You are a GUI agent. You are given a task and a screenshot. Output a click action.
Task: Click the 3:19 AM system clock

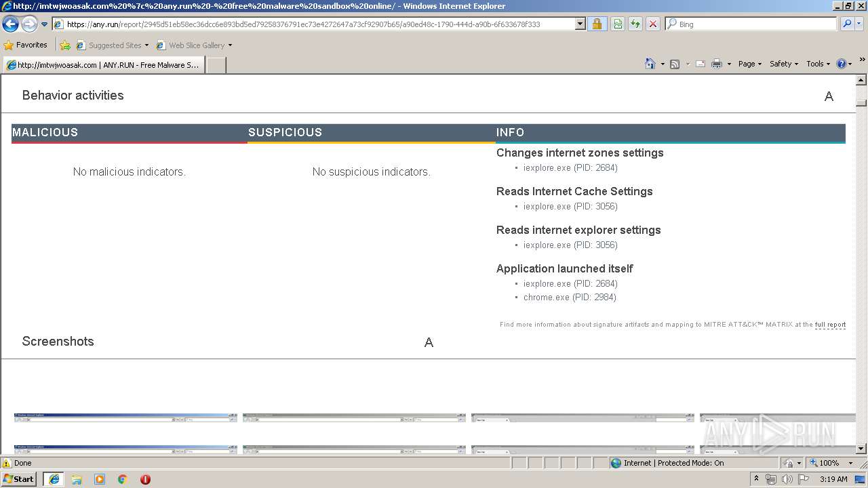click(x=833, y=479)
